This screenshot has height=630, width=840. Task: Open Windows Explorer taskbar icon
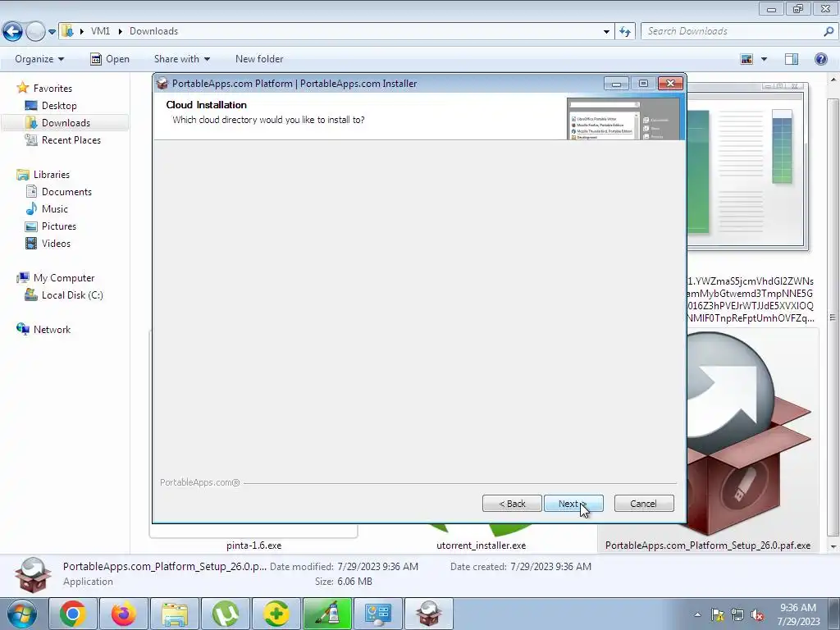click(175, 614)
